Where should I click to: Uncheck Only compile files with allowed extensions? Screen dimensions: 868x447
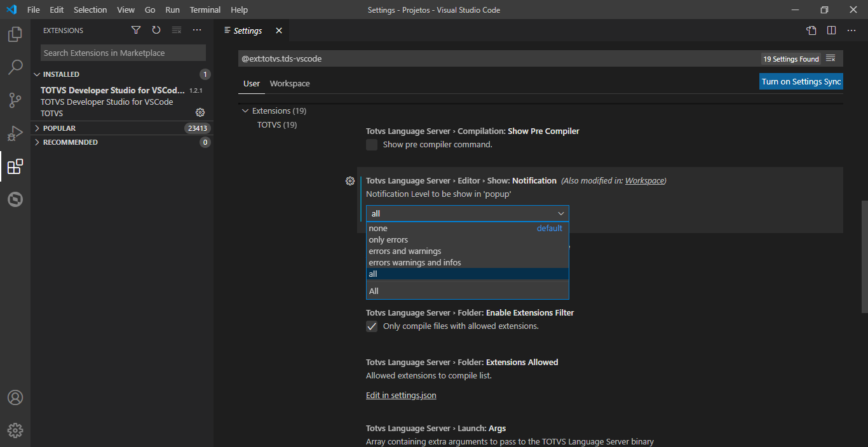coord(372,326)
